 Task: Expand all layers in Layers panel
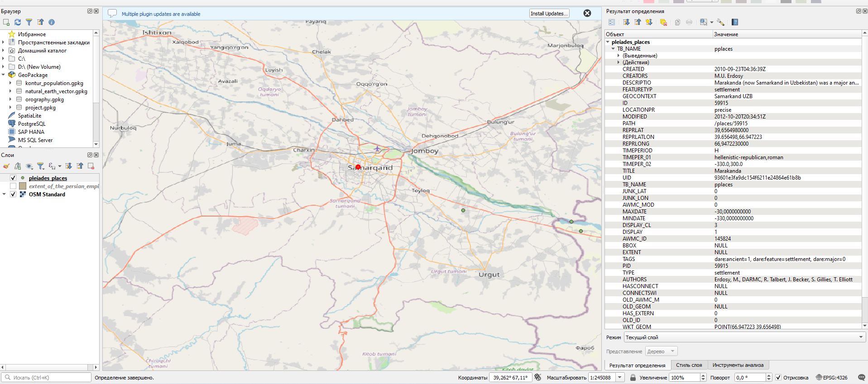[x=68, y=166]
